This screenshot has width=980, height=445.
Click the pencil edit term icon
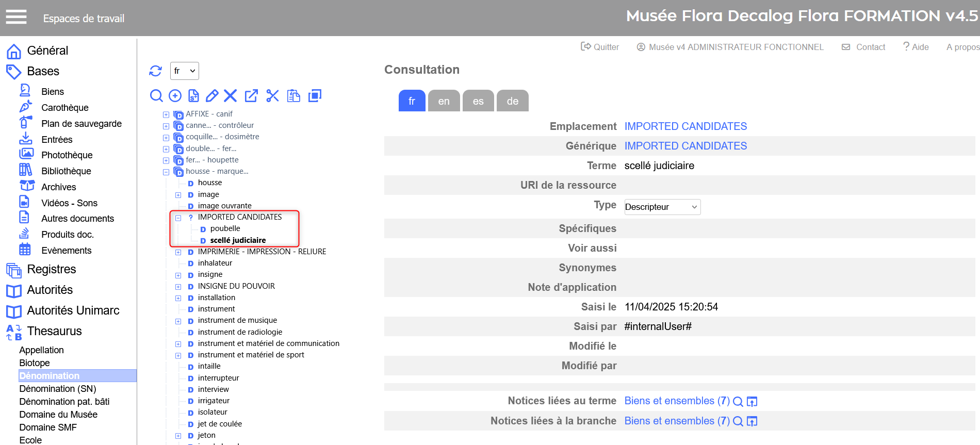(212, 96)
